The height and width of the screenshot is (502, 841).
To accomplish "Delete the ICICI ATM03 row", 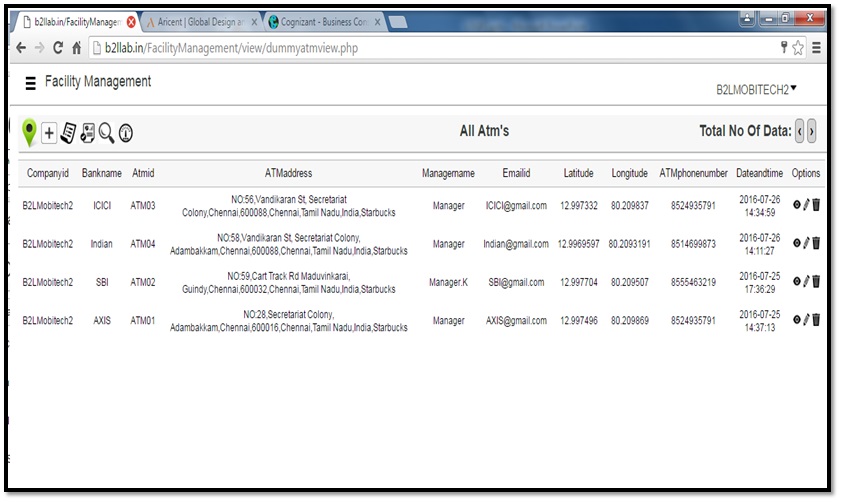I will [x=816, y=205].
